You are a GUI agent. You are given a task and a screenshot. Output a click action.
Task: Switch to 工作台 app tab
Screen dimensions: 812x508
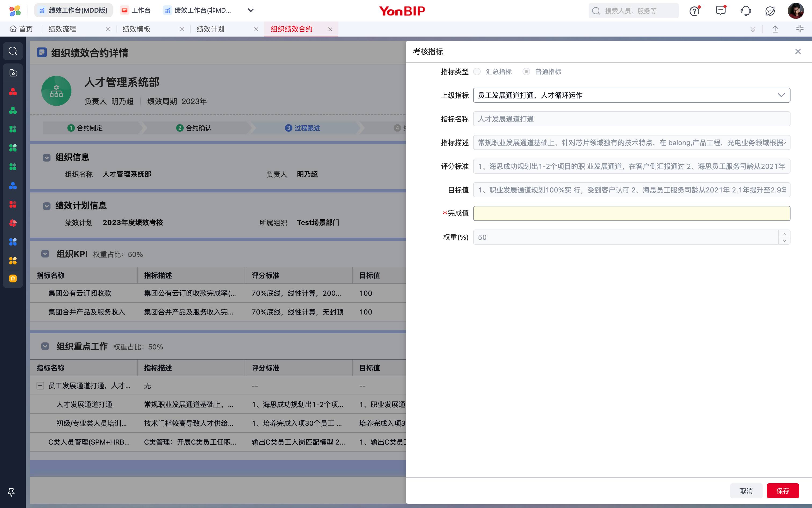coord(136,10)
